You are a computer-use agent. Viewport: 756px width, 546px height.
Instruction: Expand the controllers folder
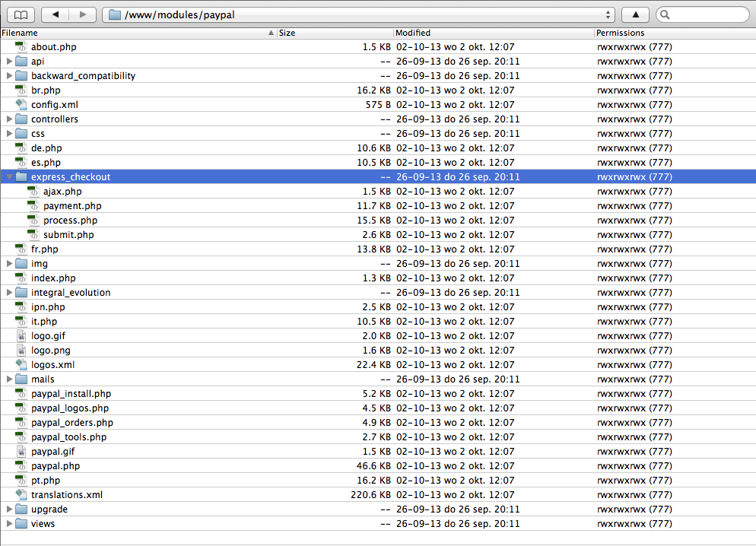point(9,119)
